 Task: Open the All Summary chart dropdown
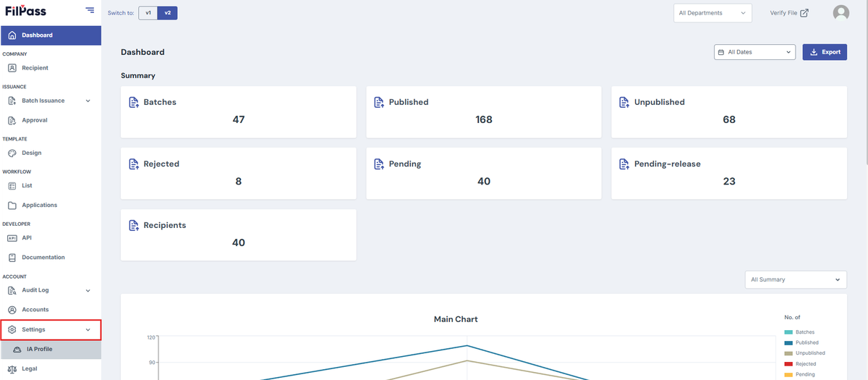[x=796, y=279]
